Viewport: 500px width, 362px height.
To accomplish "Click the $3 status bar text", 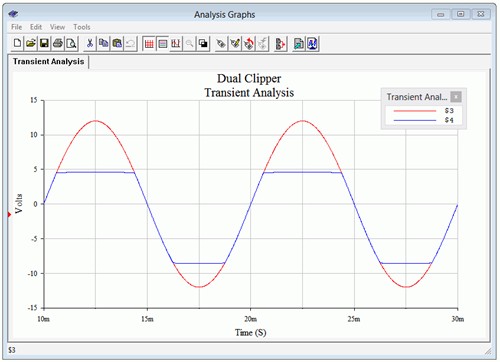I will point(12,350).
